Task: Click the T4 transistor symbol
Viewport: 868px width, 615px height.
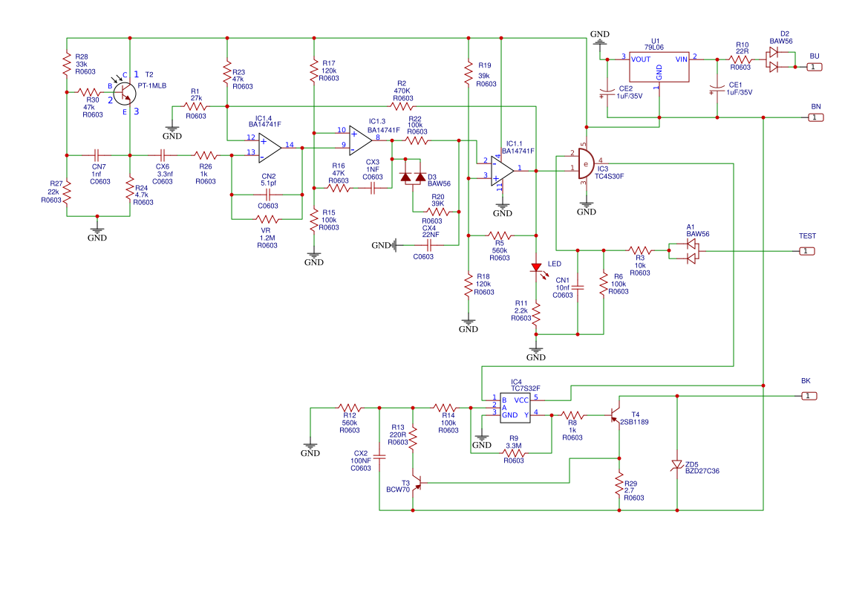Action: tap(614, 415)
